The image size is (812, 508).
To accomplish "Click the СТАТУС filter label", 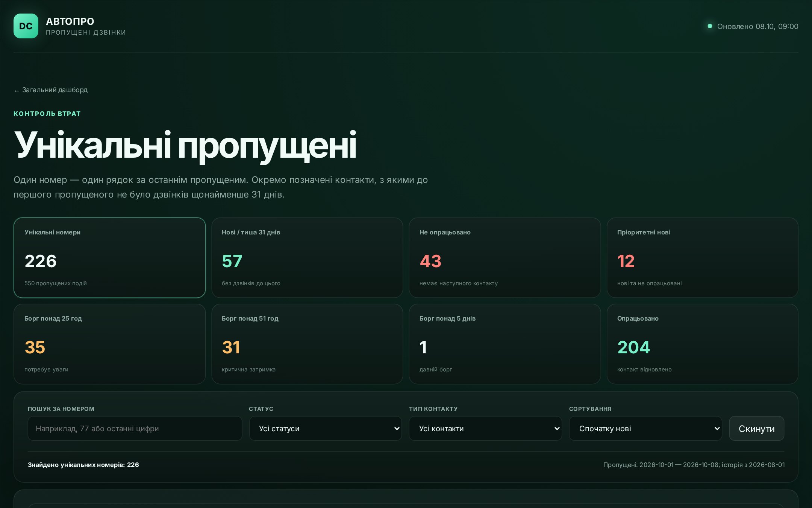I will [261, 409].
